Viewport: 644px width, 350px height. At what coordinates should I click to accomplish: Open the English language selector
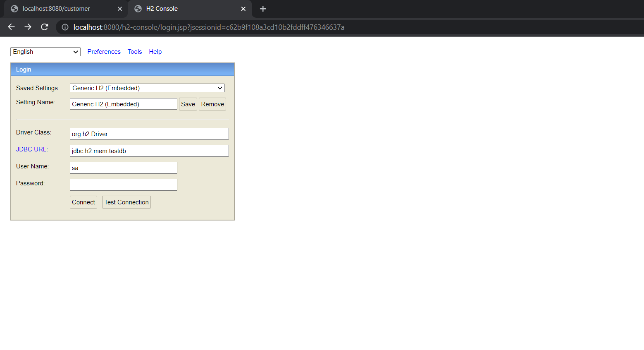(45, 51)
